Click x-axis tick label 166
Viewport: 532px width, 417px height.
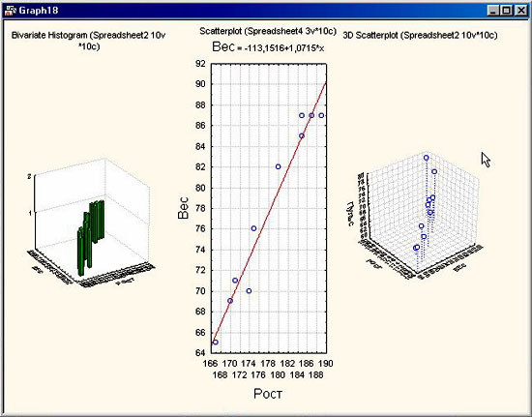coord(210,364)
